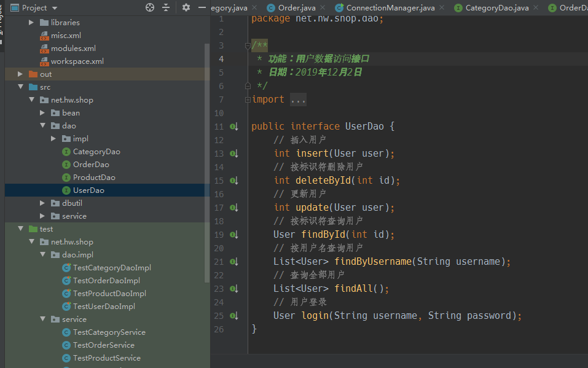Screen dimensions: 588x368
Task: Expand the out folder
Action: pyautogui.click(x=20, y=74)
